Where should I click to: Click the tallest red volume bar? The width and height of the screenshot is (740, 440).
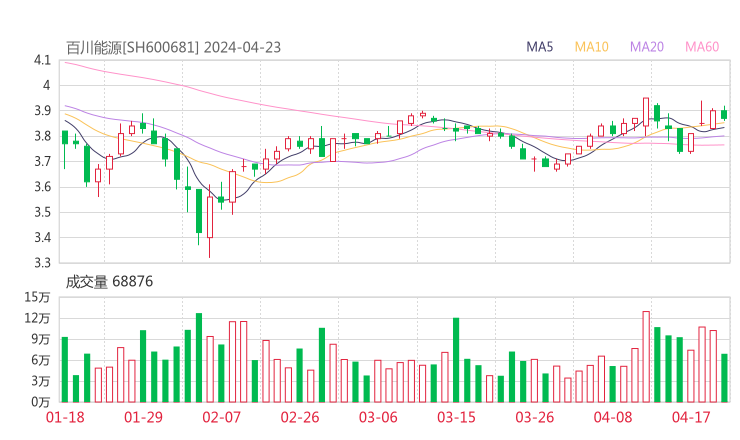(646, 356)
